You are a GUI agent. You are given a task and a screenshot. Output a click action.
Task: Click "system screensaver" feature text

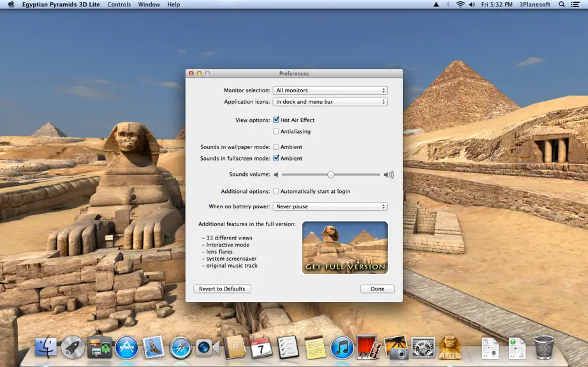tap(232, 259)
